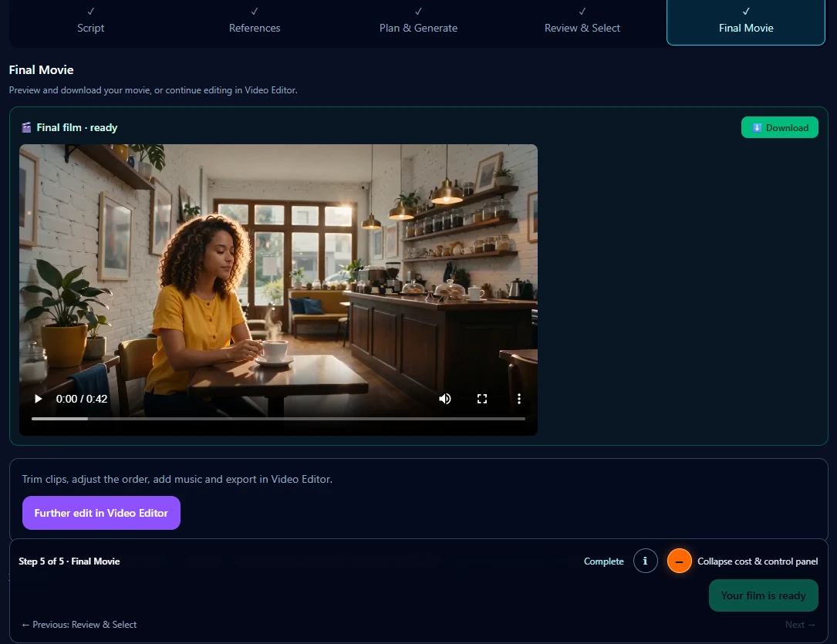Click the Final film · ready title
This screenshot has height=644, width=837.
77,127
